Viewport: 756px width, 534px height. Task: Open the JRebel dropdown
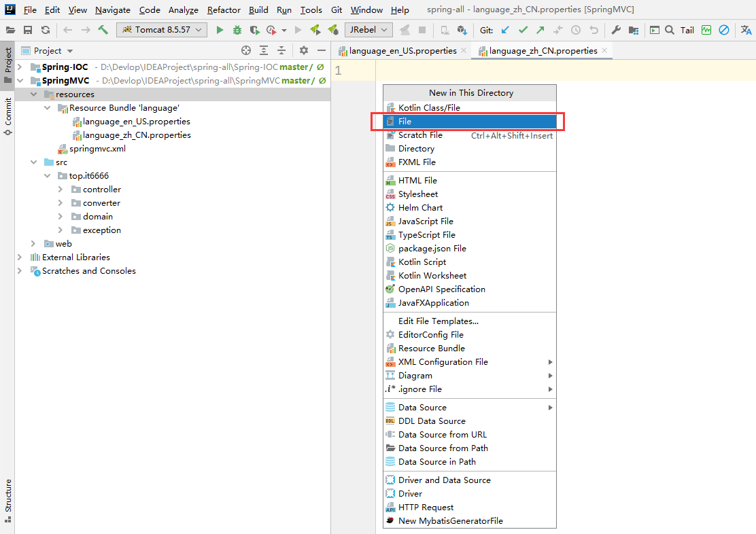pos(368,30)
